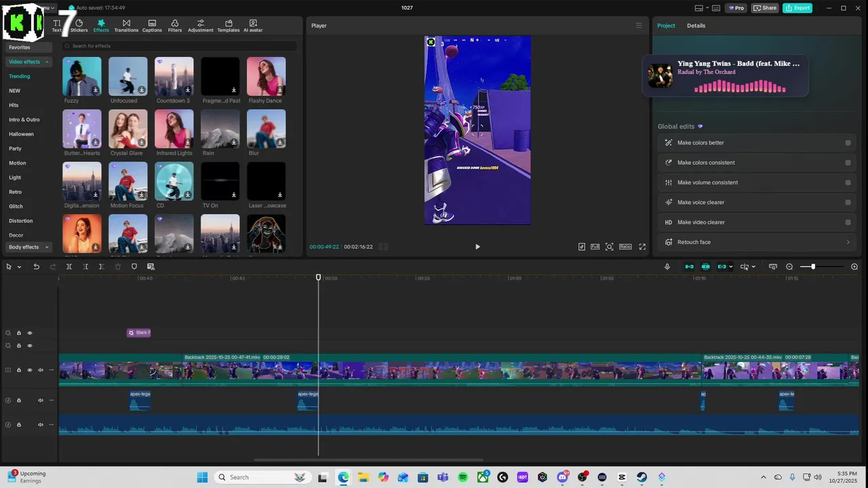The width and height of the screenshot is (868, 488).
Task: Show hidden system tray icons
Action: coord(764,477)
